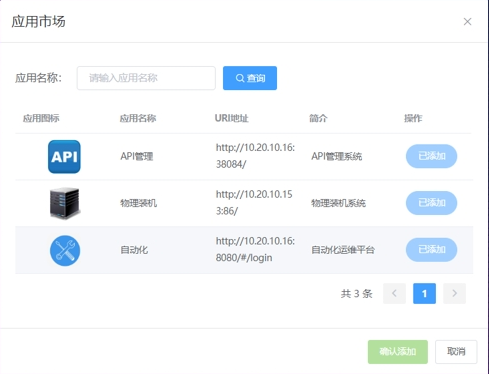Focus the 应用名称 search input field
The image size is (489, 374).
point(146,78)
